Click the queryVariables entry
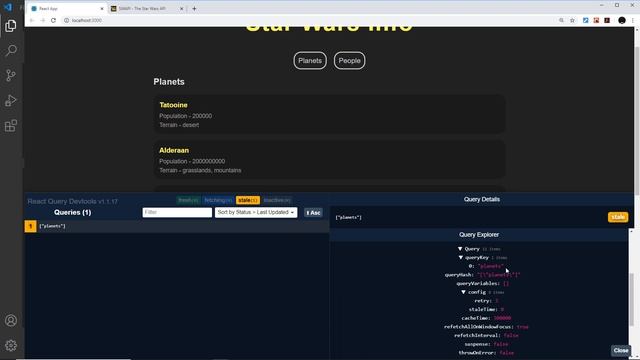The width and height of the screenshot is (640, 360). [x=482, y=284]
